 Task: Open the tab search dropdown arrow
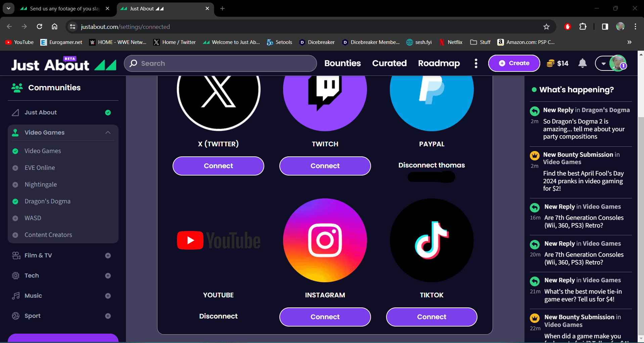pyautogui.click(x=8, y=8)
